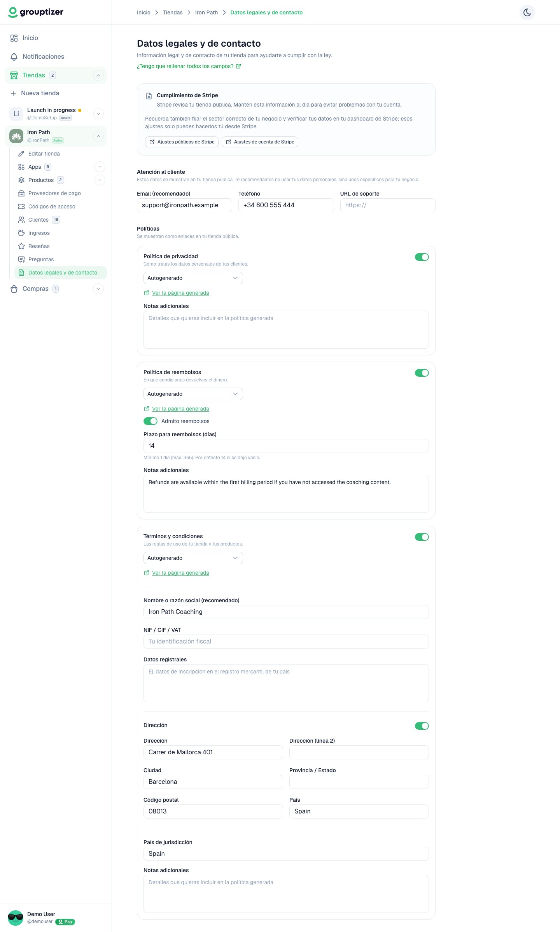Expand the Apps submenu chevron
Screen dimensions: 560x932
tap(100, 167)
